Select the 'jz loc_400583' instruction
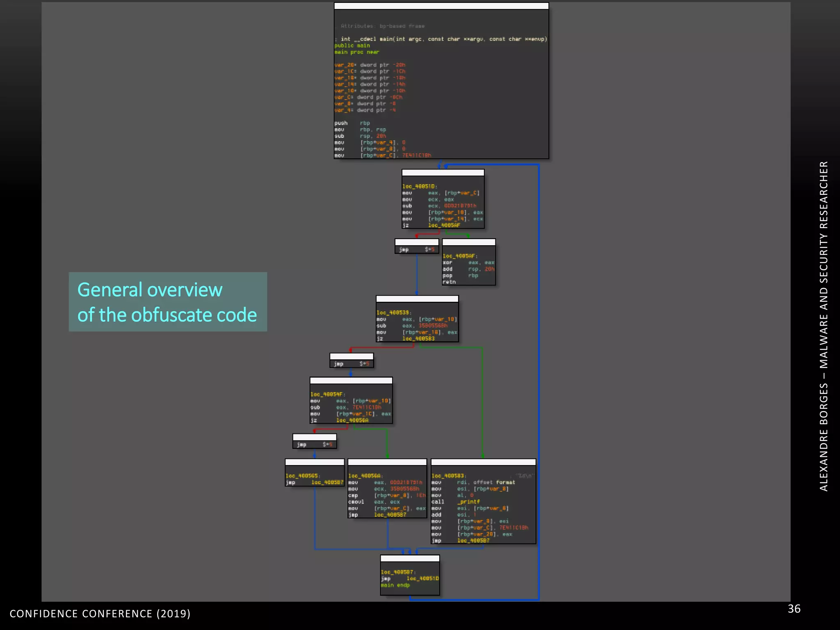 point(406,338)
